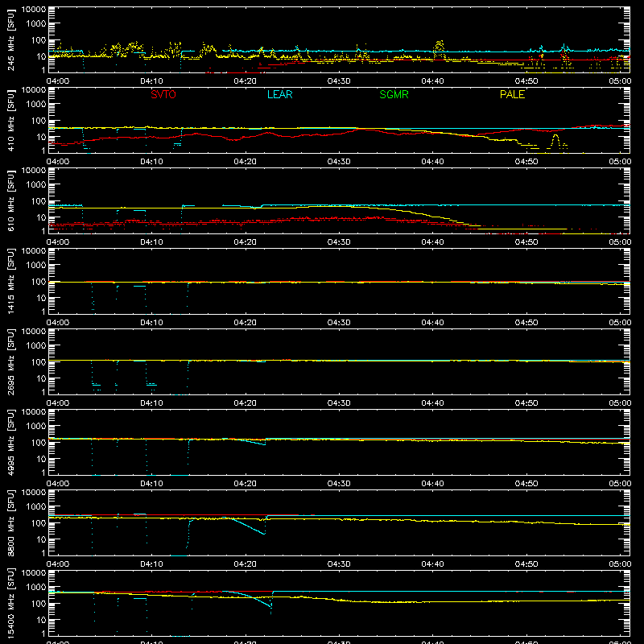The image size is (644, 644).
Task: Click the 04:10 tick label under 245 MHz panel
Action: [x=151, y=81]
